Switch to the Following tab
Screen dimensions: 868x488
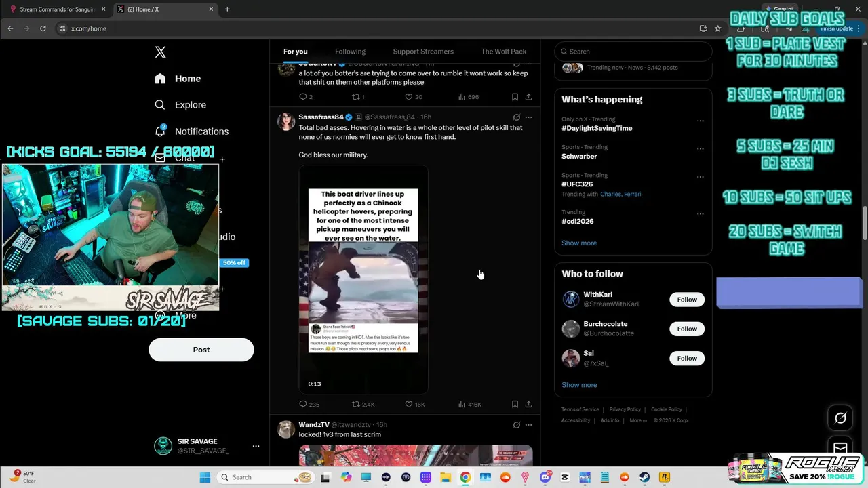tap(350, 52)
